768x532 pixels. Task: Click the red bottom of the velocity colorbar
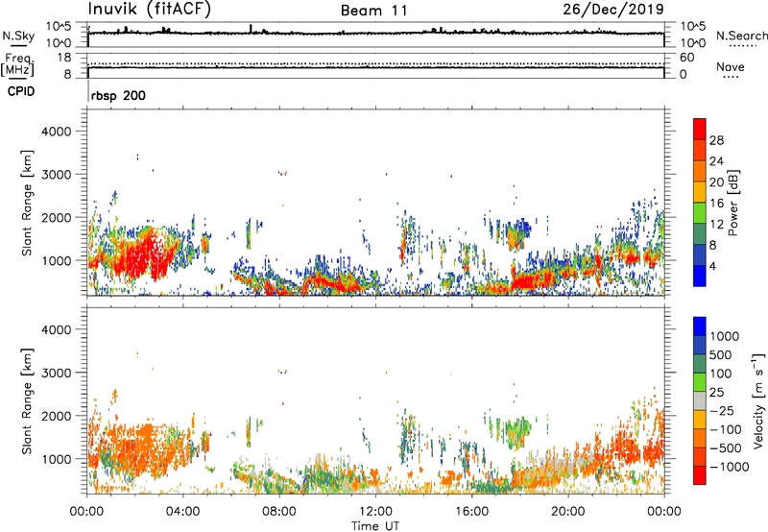click(x=700, y=475)
